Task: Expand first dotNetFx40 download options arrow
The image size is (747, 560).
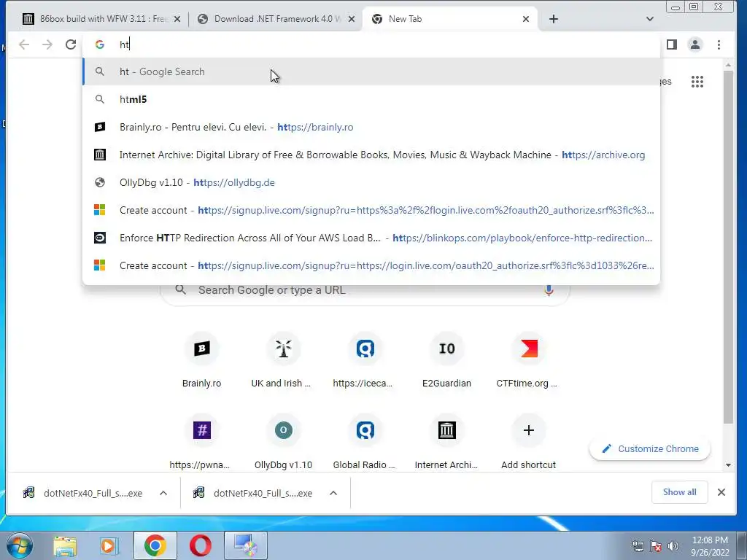Action: pos(163,494)
